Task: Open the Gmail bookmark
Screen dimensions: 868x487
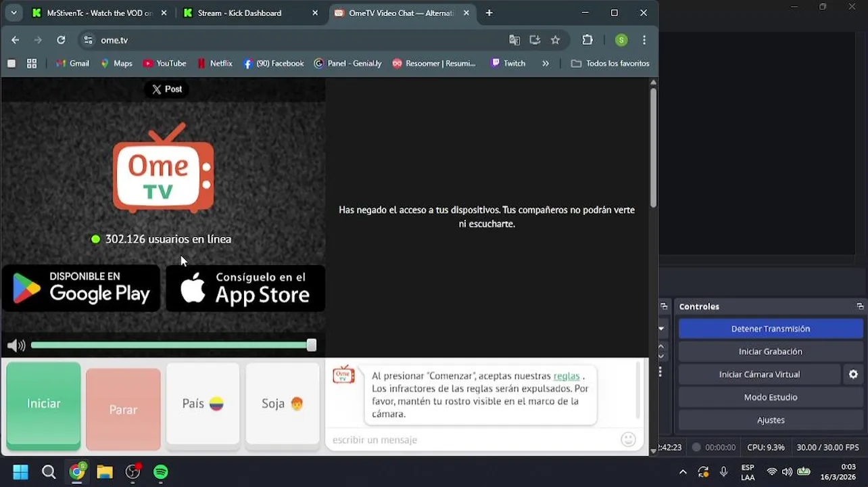Action: [72, 64]
